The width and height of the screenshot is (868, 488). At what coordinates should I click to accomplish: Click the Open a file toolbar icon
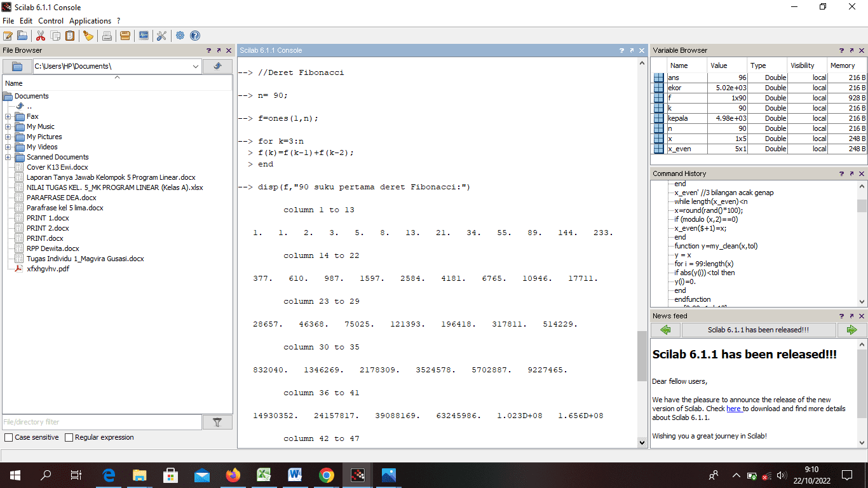pyautogui.click(x=22, y=36)
